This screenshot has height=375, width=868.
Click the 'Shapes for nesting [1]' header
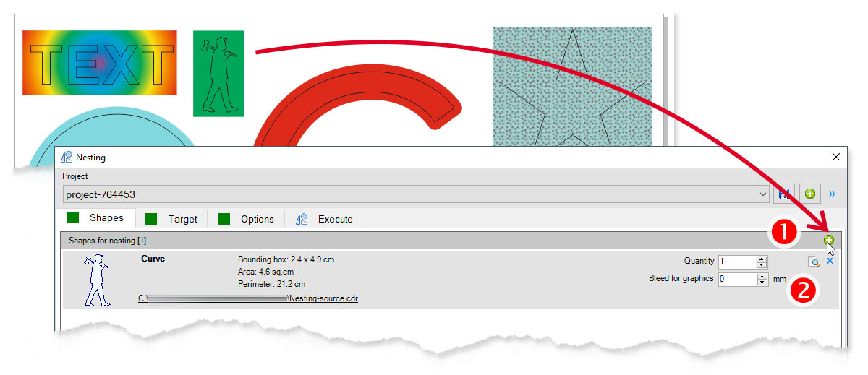(107, 240)
